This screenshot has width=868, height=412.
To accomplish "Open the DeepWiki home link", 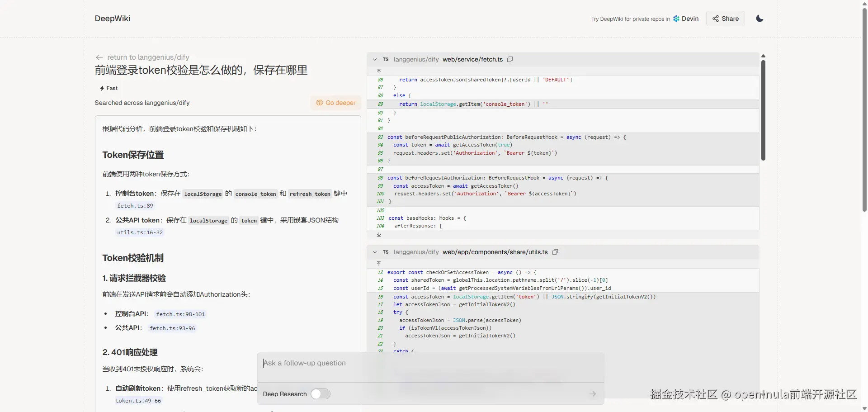I will (x=113, y=19).
